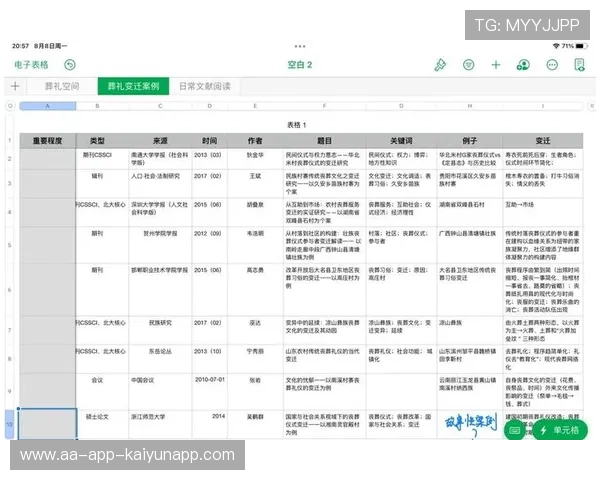The width and height of the screenshot is (600, 480).
Task: Select the 题目 header cell
Action: click(324, 141)
